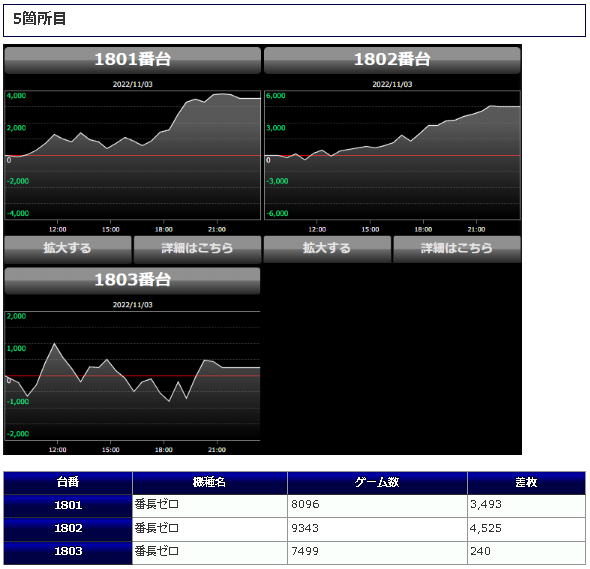
Task: Click the 8096 game count cell
Action: tap(377, 506)
